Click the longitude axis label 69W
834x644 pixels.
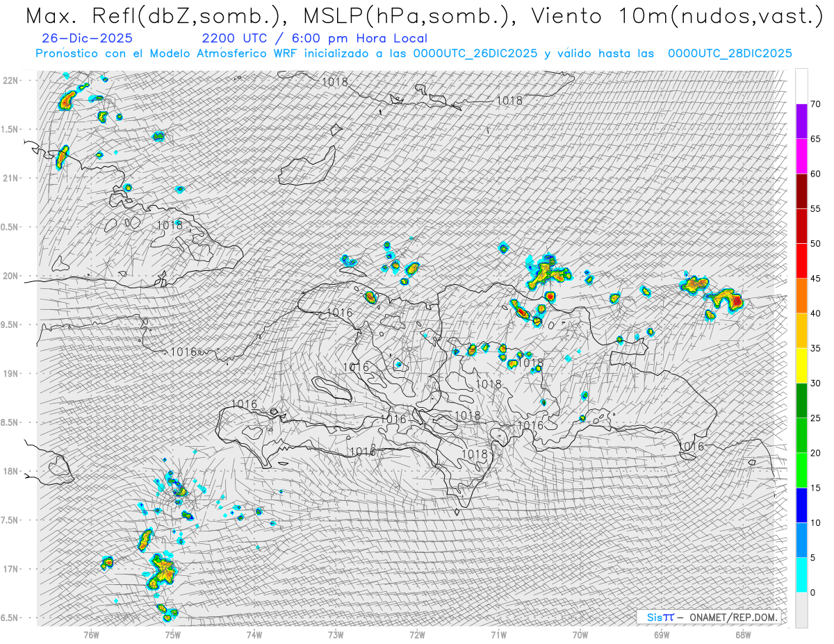pyautogui.click(x=662, y=634)
